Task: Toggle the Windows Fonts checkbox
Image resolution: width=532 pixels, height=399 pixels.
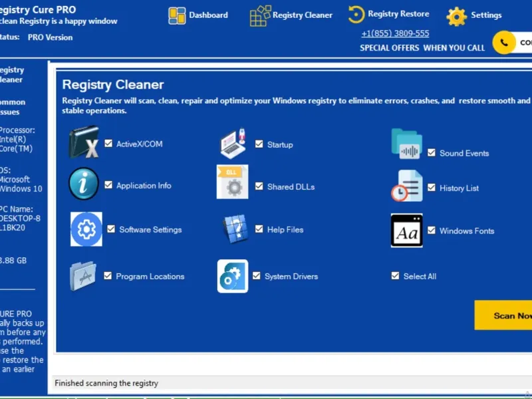Action: [x=432, y=230]
